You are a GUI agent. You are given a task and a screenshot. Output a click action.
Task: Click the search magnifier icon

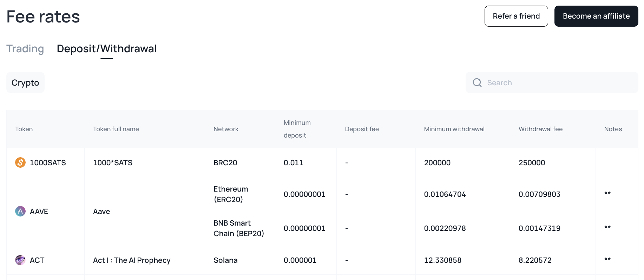point(477,82)
